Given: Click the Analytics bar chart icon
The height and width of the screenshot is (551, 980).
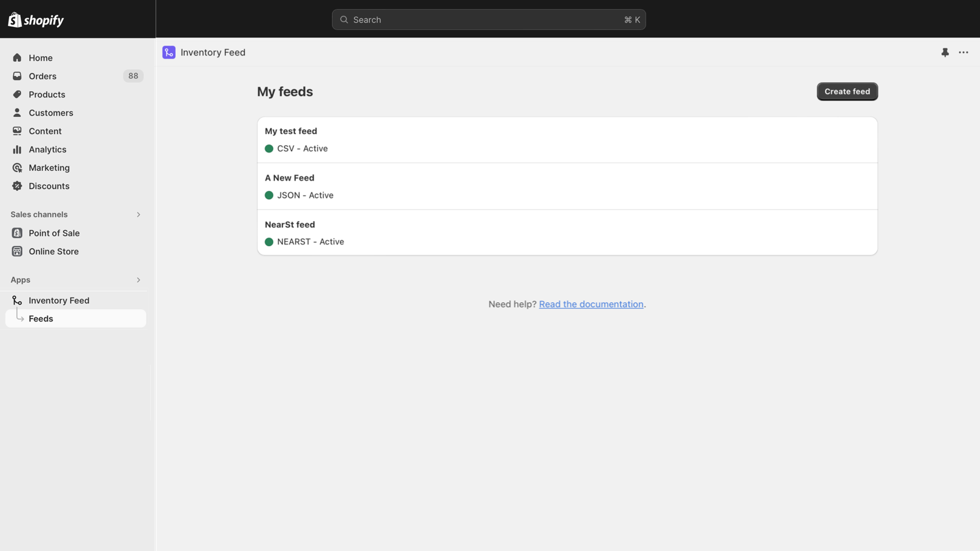Looking at the screenshot, I should [x=17, y=149].
